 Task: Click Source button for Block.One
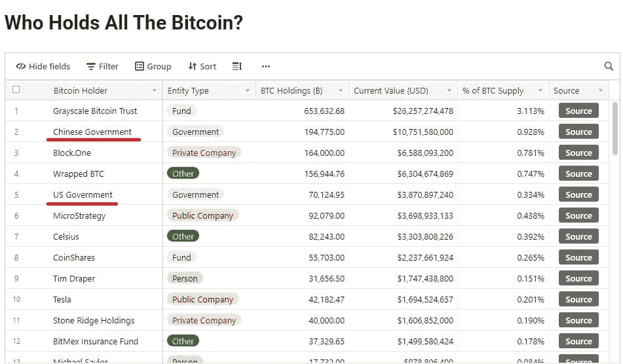[578, 153]
